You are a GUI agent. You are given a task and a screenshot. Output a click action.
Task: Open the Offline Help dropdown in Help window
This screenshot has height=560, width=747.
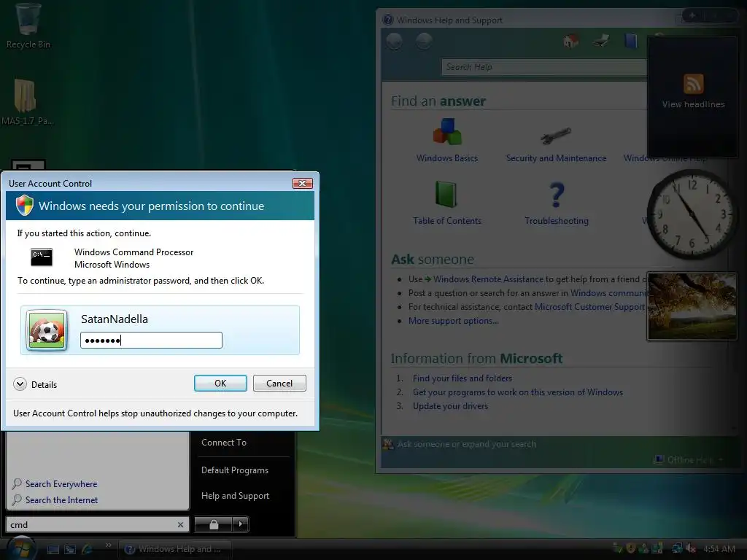pyautogui.click(x=689, y=459)
